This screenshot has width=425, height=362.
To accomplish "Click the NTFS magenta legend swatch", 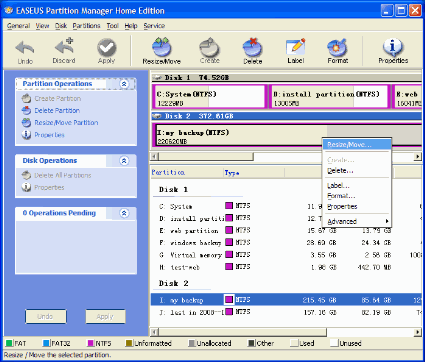I will (x=91, y=343).
